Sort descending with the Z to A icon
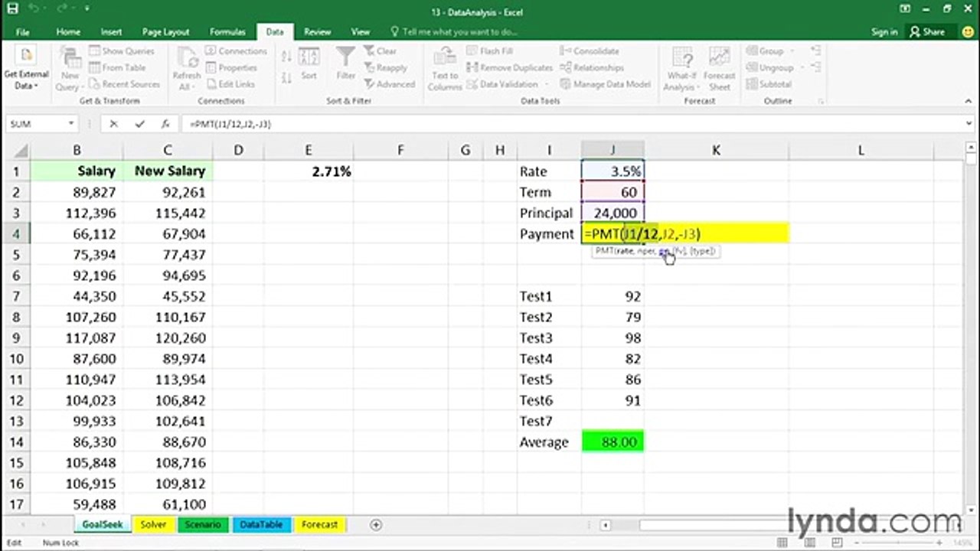The height and width of the screenshot is (551, 980). click(x=286, y=77)
